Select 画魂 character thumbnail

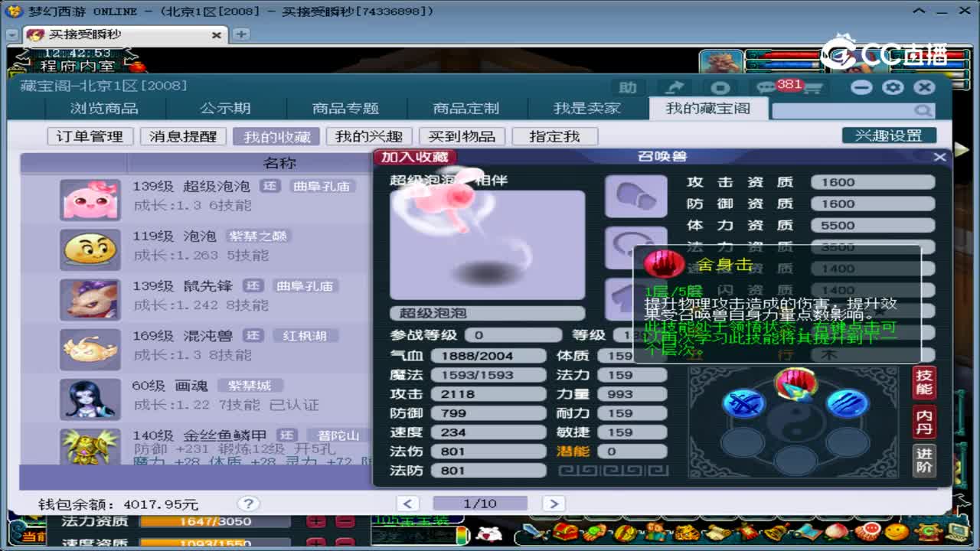tap(90, 399)
